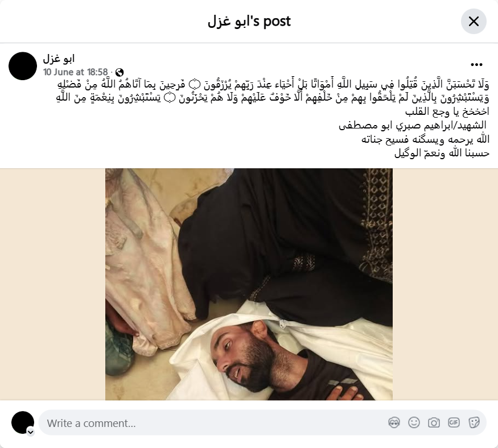Expand the comment identity switcher chevron

(x=31, y=432)
